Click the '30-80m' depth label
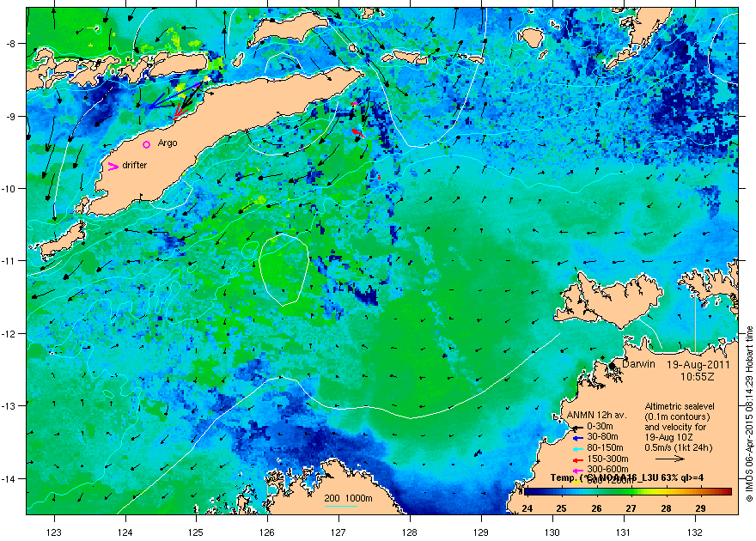This screenshot has width=756, height=541. [x=602, y=437]
